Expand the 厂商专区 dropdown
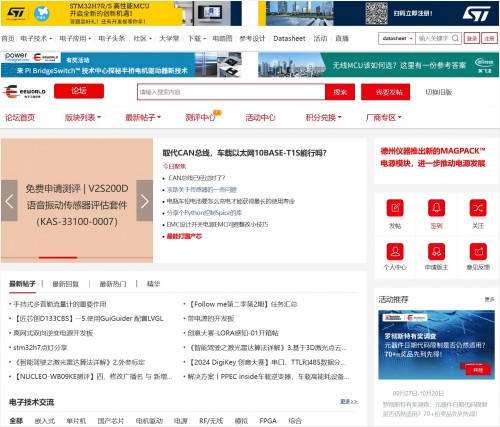The width and height of the screenshot is (500, 427). (400, 117)
